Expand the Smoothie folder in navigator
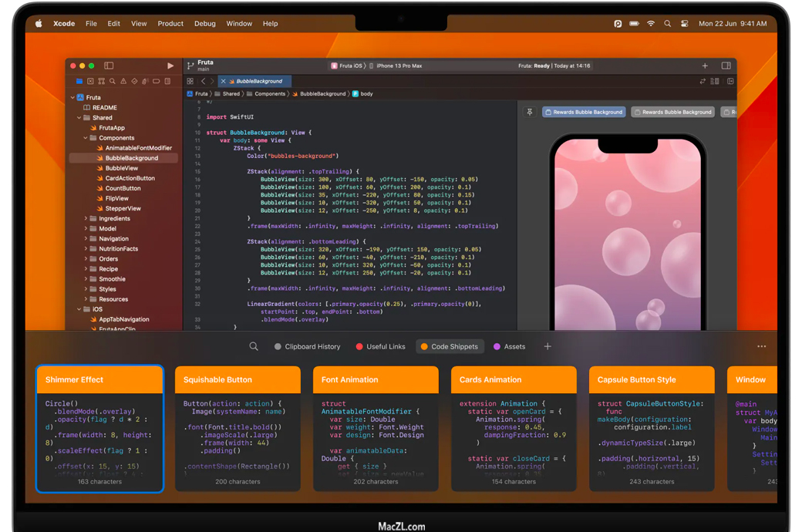802x532 pixels. click(86, 279)
